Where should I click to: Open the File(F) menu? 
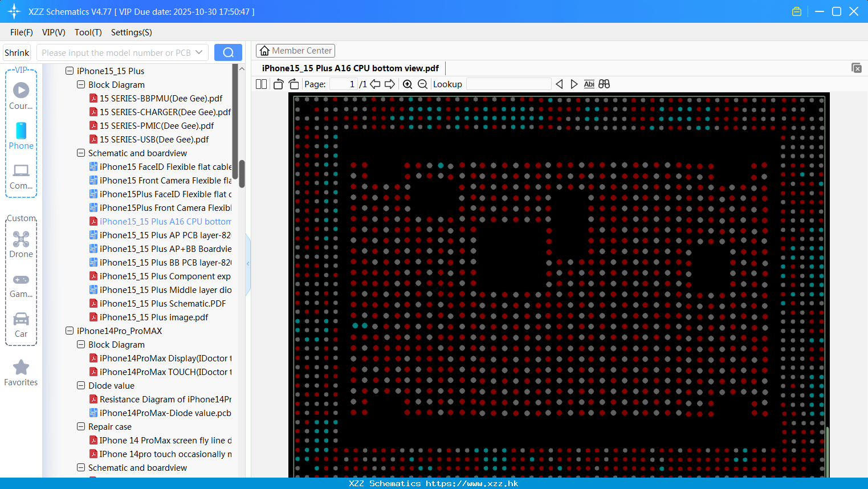point(22,32)
